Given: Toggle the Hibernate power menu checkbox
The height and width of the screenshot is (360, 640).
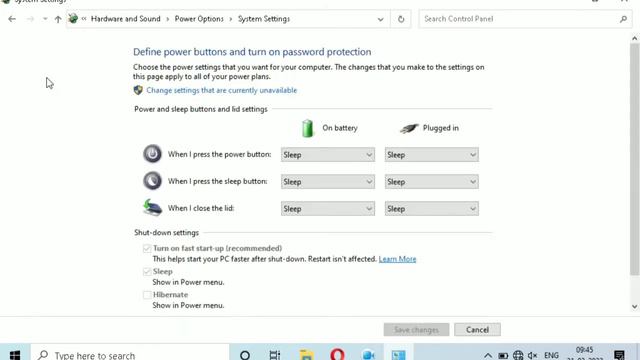Looking at the screenshot, I should pos(147,295).
